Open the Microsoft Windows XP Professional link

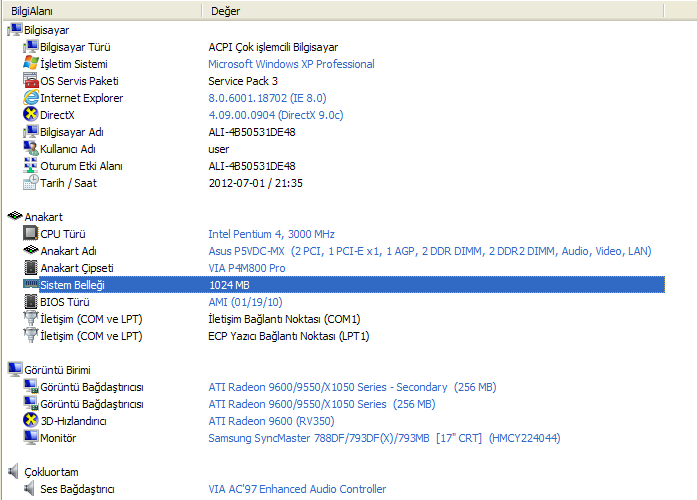tap(291, 64)
